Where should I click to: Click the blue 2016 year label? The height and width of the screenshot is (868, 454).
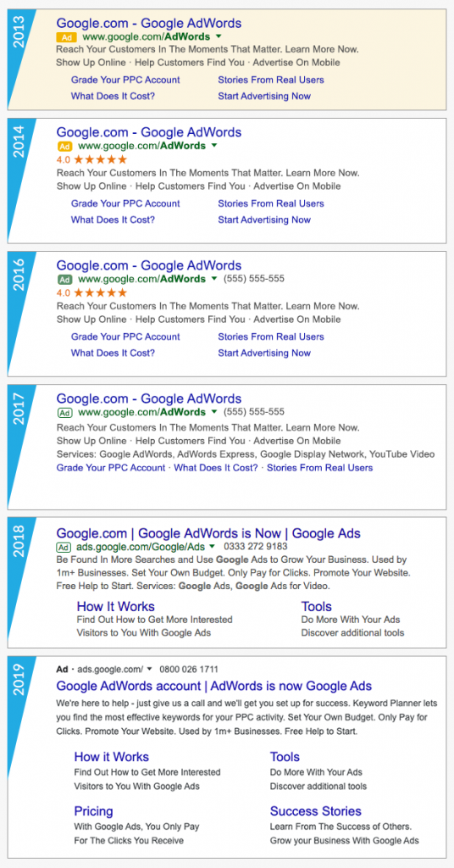(x=19, y=276)
